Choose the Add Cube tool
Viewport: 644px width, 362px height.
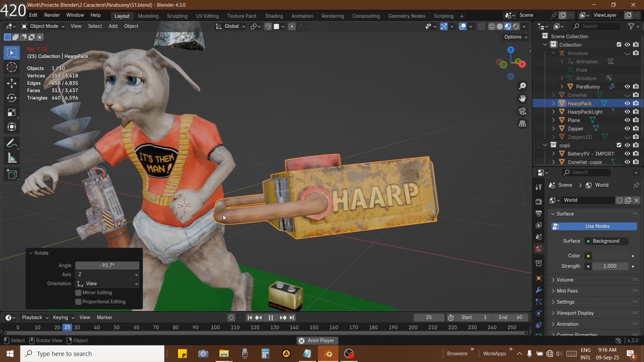click(x=12, y=174)
